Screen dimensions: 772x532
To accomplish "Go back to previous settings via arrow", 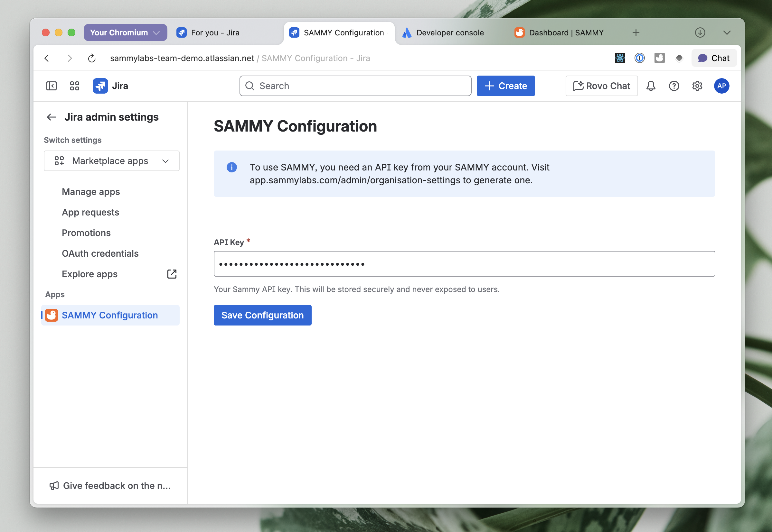I will [x=52, y=117].
